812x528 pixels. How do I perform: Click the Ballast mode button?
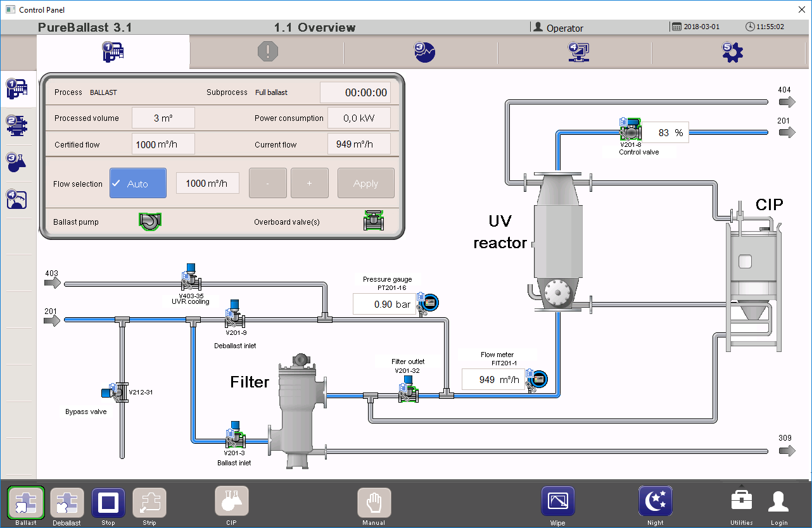[26, 503]
